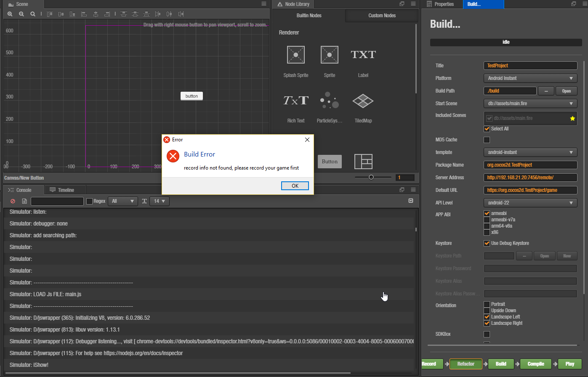588x377 pixels.
Task: Toggle the Regex checkbox in Console
Action: pyautogui.click(x=89, y=201)
